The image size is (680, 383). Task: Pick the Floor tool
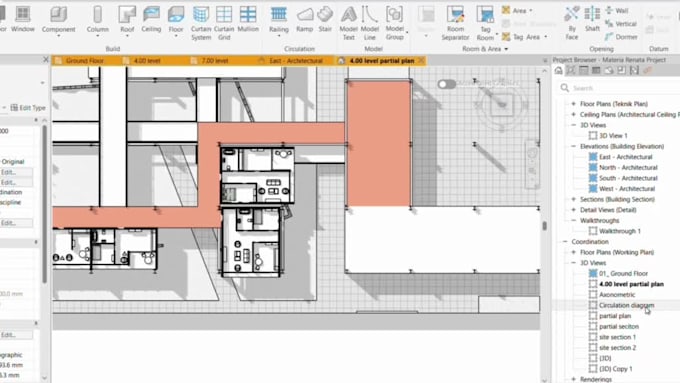tap(176, 20)
